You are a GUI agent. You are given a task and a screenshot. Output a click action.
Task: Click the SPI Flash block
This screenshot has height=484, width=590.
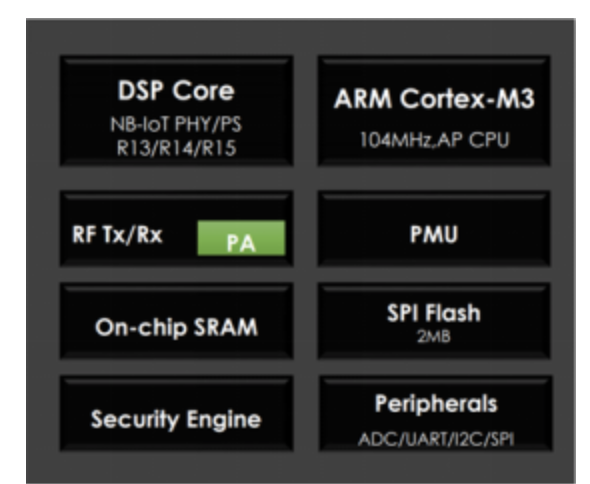point(434,321)
